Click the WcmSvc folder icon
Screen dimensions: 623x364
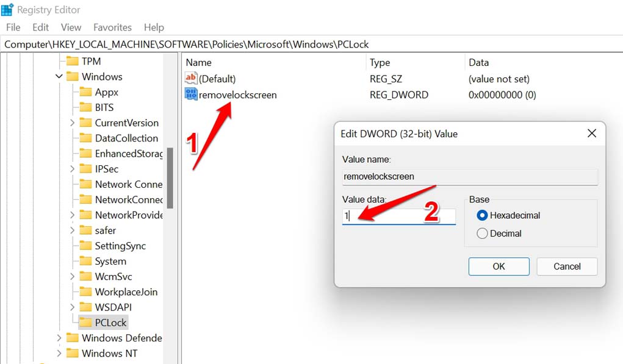pos(85,276)
